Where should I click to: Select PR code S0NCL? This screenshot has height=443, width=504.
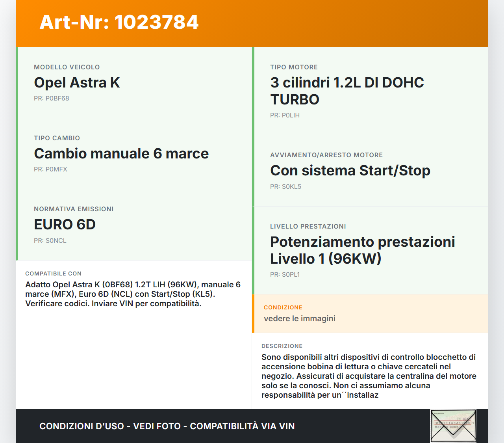[x=50, y=240]
